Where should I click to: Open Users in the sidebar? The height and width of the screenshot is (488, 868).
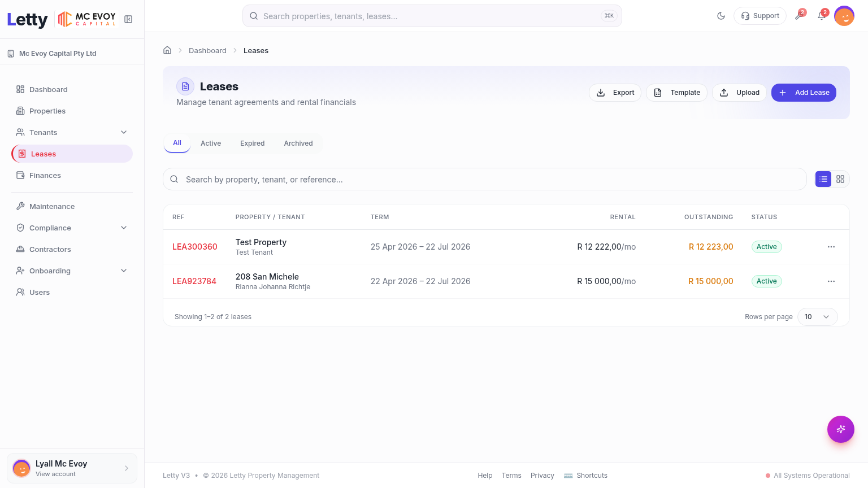[72, 292]
